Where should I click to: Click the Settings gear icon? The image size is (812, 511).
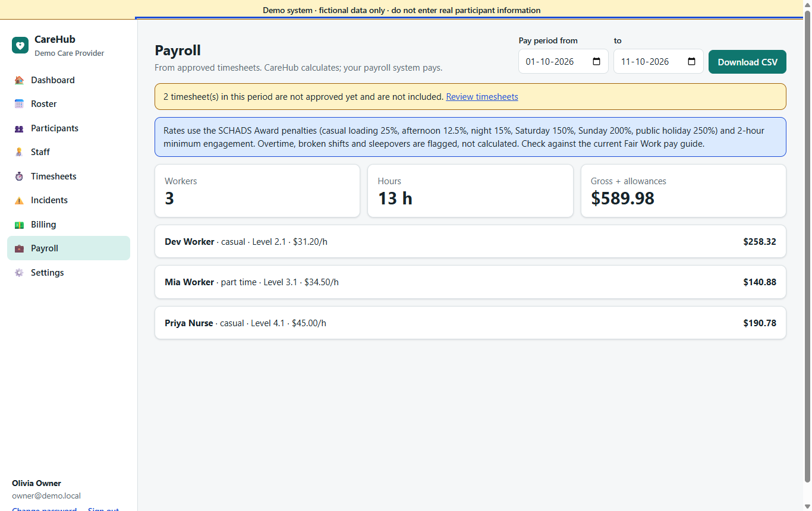[x=19, y=273]
